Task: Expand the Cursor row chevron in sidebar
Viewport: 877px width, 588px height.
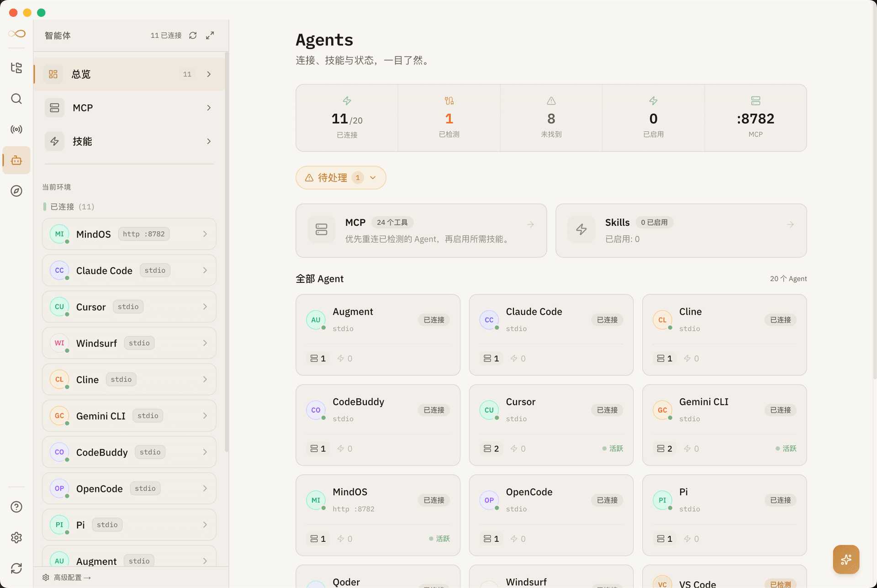Action: (205, 307)
